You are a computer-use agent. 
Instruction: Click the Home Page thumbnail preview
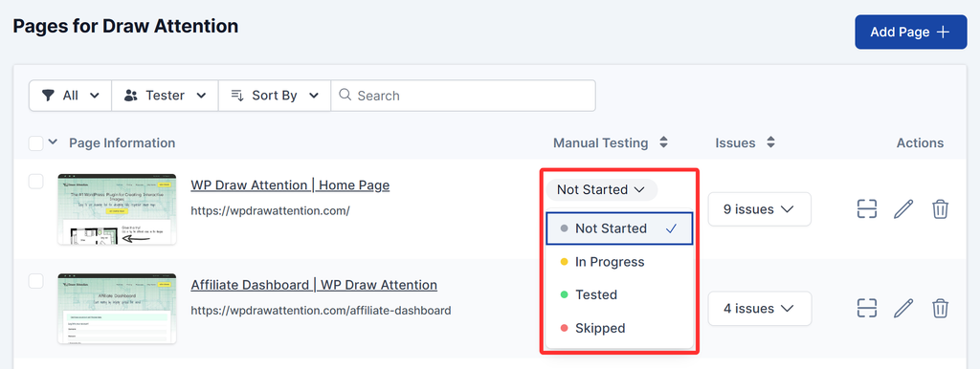(117, 209)
